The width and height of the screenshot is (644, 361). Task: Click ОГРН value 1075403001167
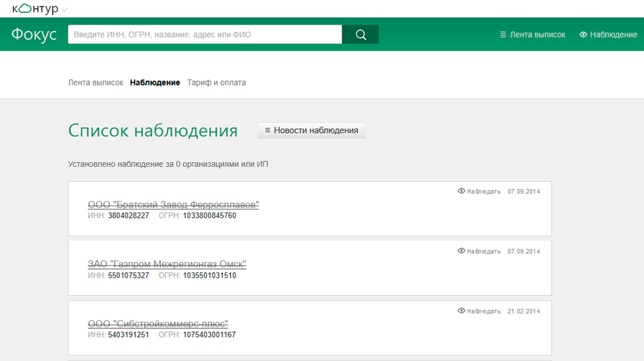tap(209, 335)
